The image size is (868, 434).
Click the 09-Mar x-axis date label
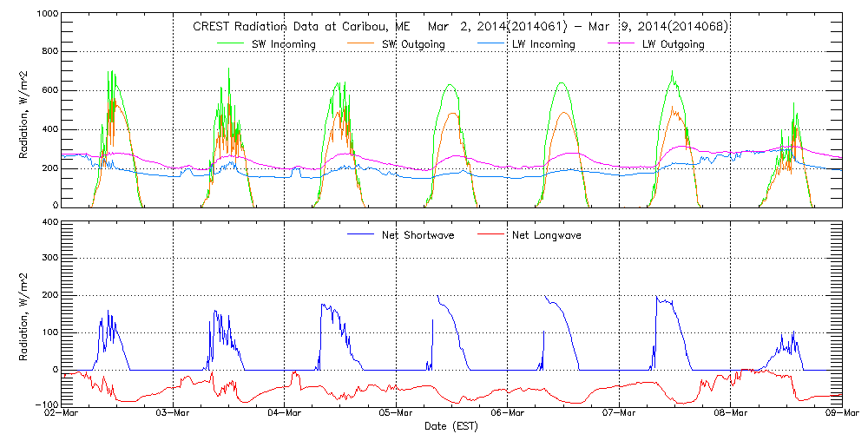pyautogui.click(x=841, y=414)
